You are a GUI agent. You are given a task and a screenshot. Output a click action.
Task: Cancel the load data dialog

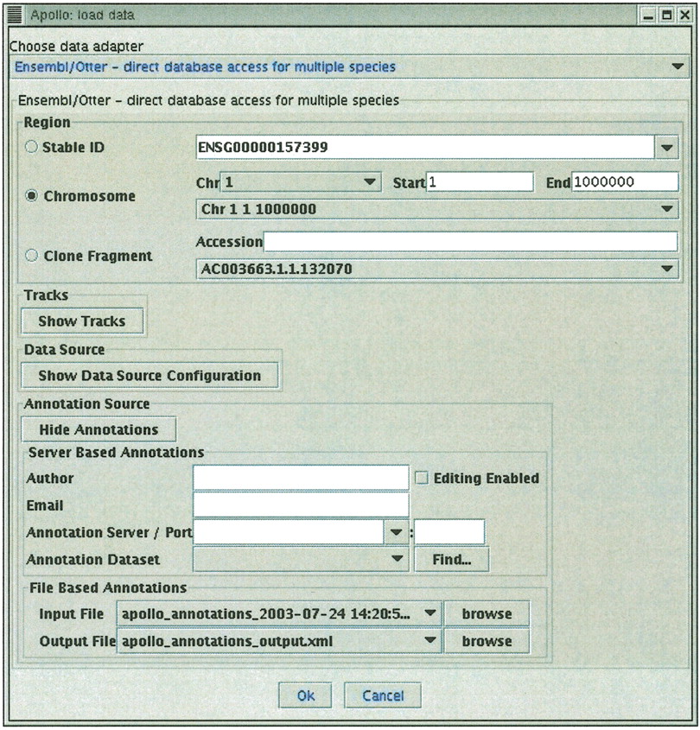(x=383, y=695)
